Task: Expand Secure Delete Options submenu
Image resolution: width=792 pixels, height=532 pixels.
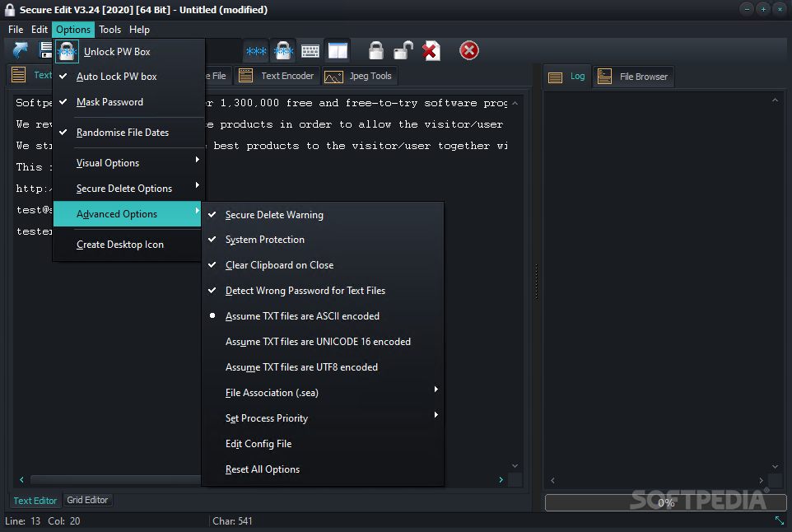Action: pos(128,189)
